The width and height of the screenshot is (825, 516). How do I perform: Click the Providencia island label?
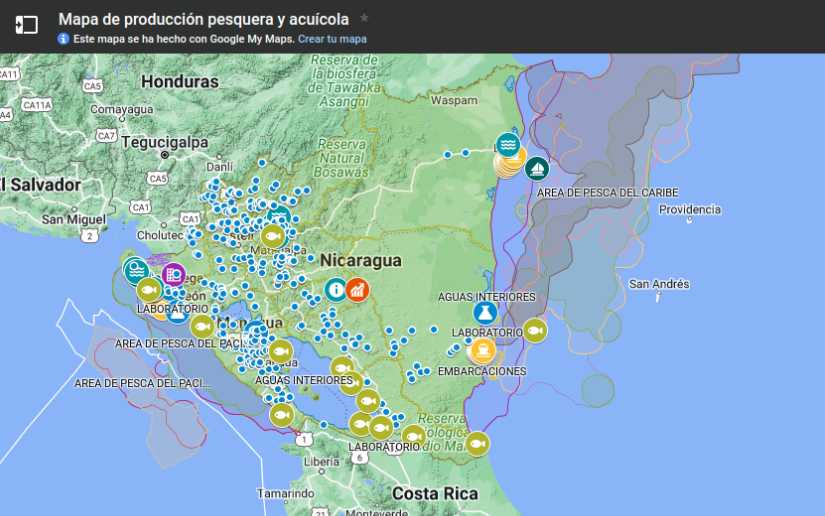(690, 209)
